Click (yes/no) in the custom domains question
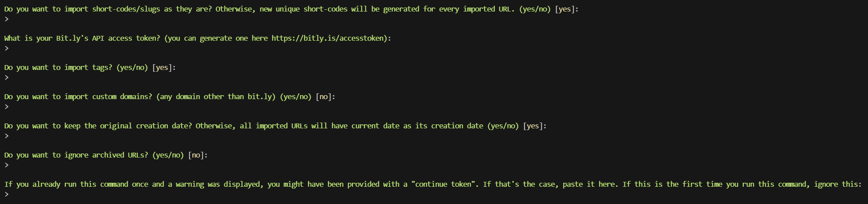Viewport: 868px width, 204px height. pyautogui.click(x=296, y=97)
